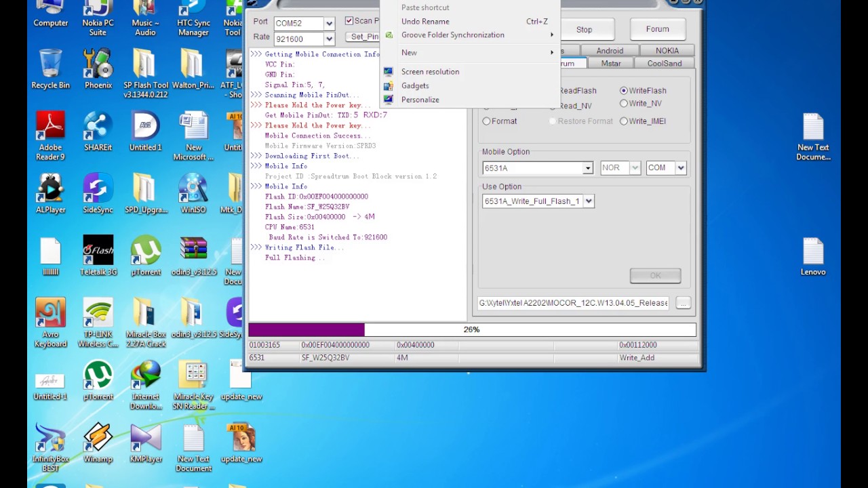This screenshot has width=868, height=488.
Task: Select the Format radio button
Action: pos(486,121)
